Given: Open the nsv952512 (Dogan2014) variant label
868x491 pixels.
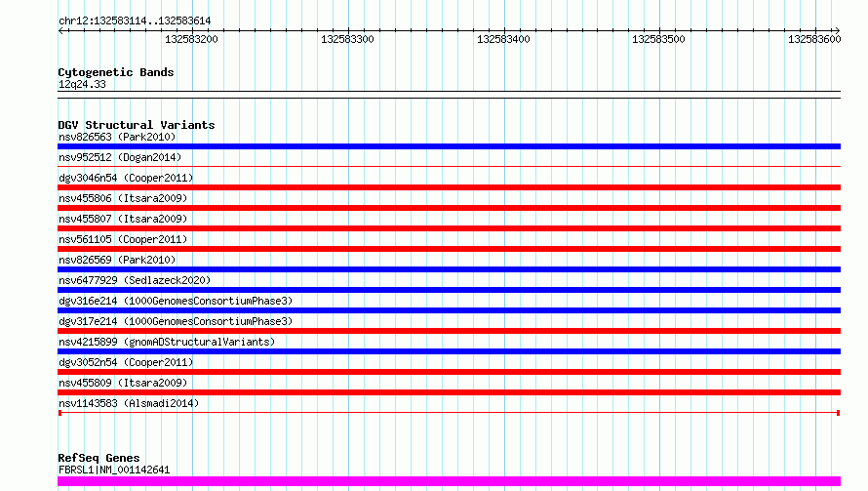Looking at the screenshot, I should [x=120, y=157].
